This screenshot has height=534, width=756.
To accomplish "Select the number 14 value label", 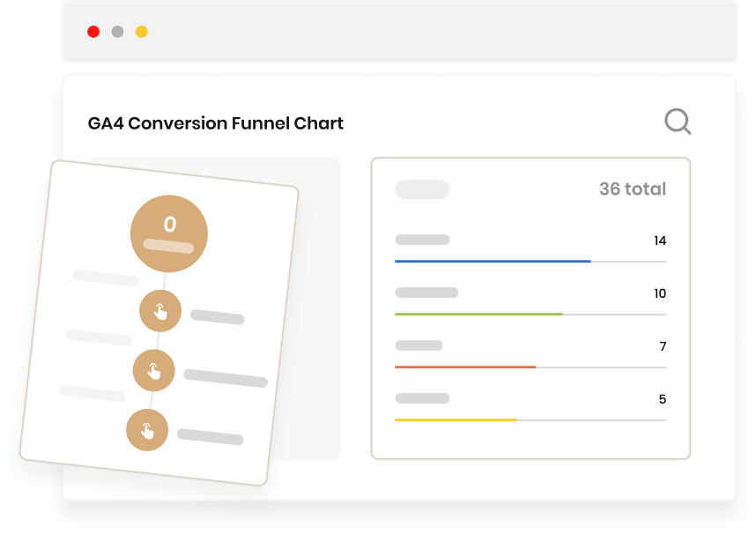I will (659, 241).
